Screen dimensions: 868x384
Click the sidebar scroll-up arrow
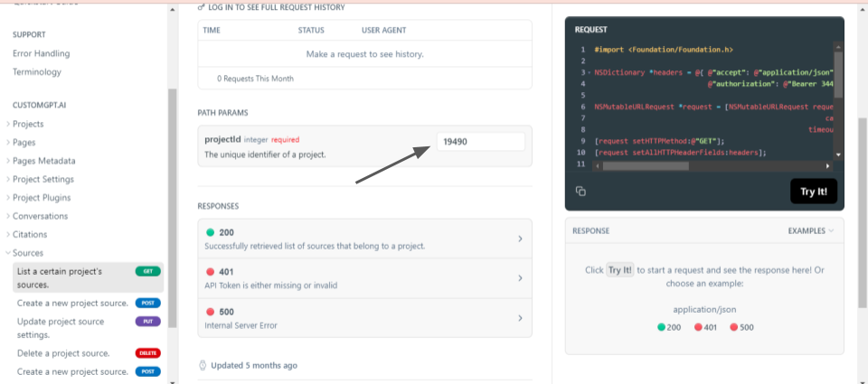172,10
